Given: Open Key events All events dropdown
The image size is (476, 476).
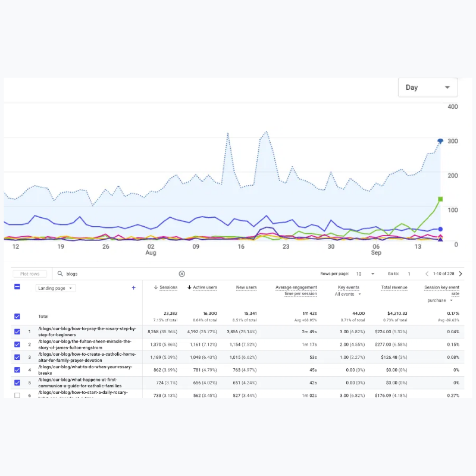Looking at the screenshot, I should click(x=347, y=294).
